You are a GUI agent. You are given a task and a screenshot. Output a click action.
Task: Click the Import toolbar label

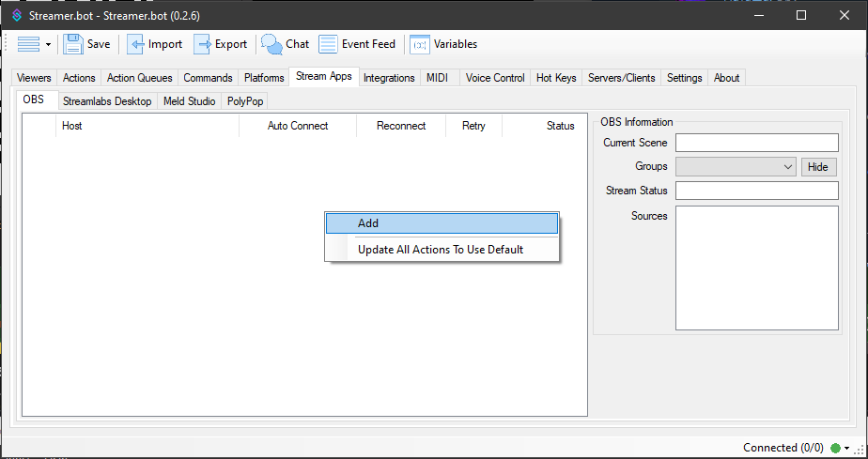click(165, 44)
